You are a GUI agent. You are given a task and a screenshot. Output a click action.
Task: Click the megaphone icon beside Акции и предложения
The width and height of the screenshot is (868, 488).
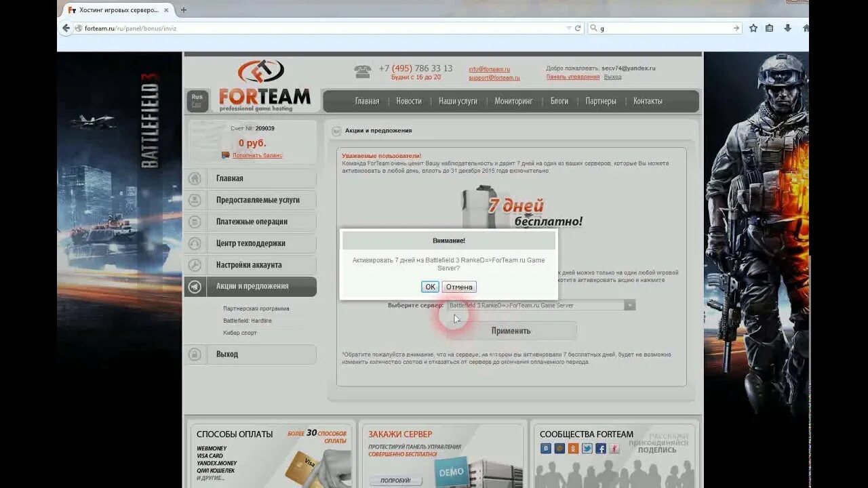click(195, 287)
